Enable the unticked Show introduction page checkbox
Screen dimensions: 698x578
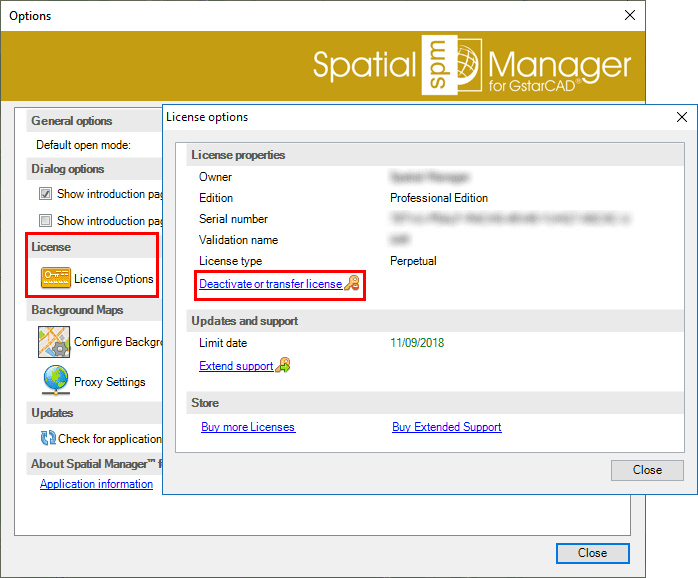click(45, 221)
